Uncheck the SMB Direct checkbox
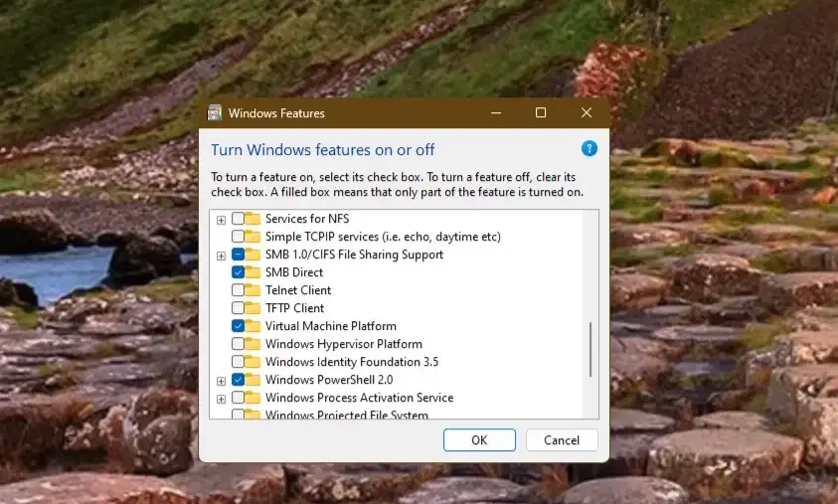Viewport: 838px width, 504px height. click(238, 272)
